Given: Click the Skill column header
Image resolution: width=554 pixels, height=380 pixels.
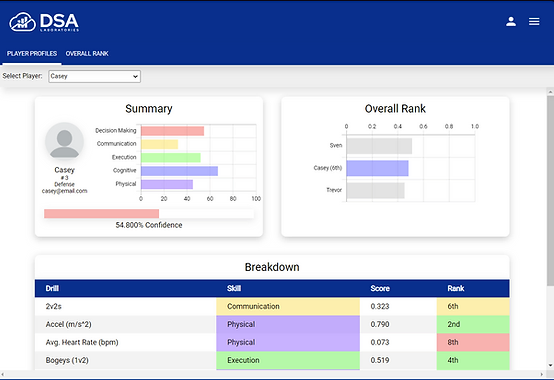Looking at the screenshot, I should click(x=234, y=289).
